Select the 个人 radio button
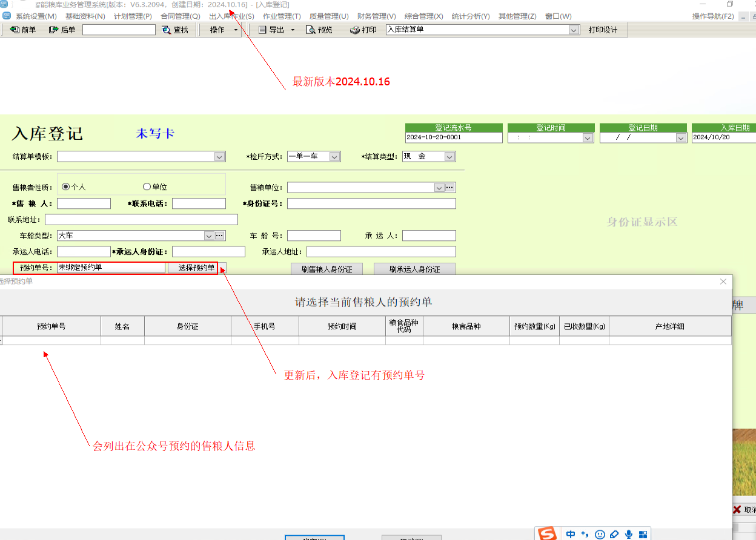Screen dimensions: 756x540 (x=66, y=187)
